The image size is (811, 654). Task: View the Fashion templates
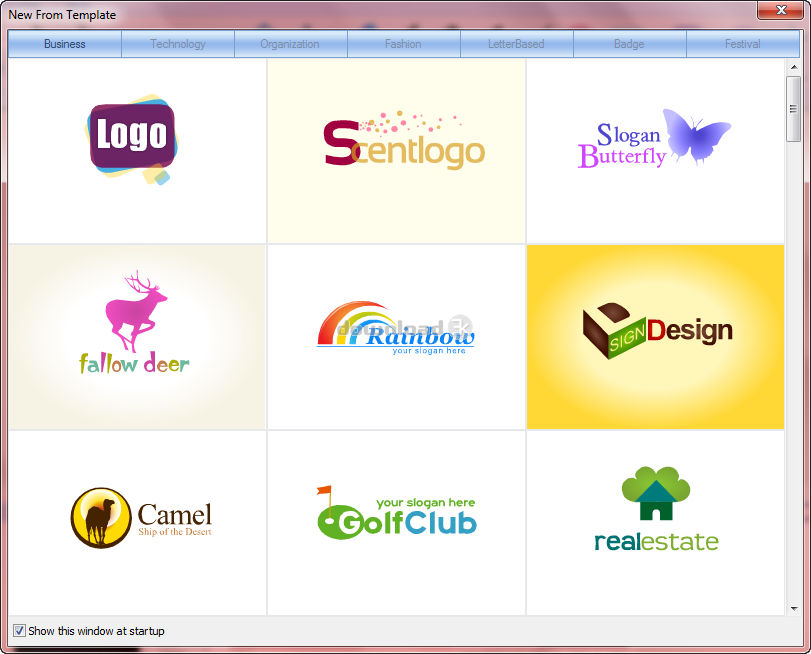[404, 44]
